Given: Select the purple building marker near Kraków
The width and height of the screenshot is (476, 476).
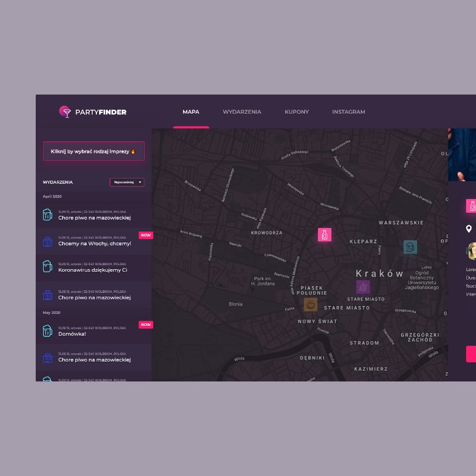Looking at the screenshot, I should (363, 287).
